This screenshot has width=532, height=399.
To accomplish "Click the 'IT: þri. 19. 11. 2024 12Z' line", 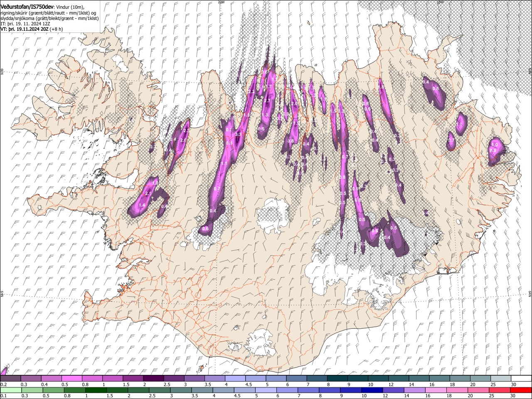I will 25,24.
